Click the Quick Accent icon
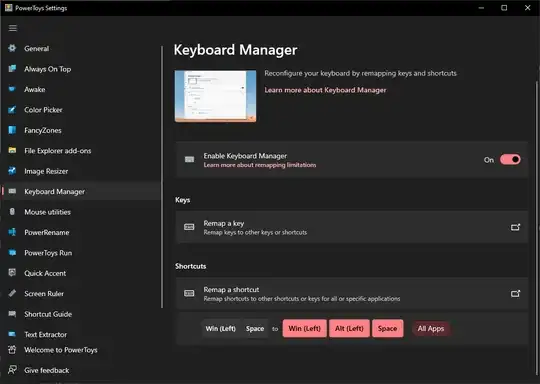This screenshot has width=540, height=384. (12, 273)
